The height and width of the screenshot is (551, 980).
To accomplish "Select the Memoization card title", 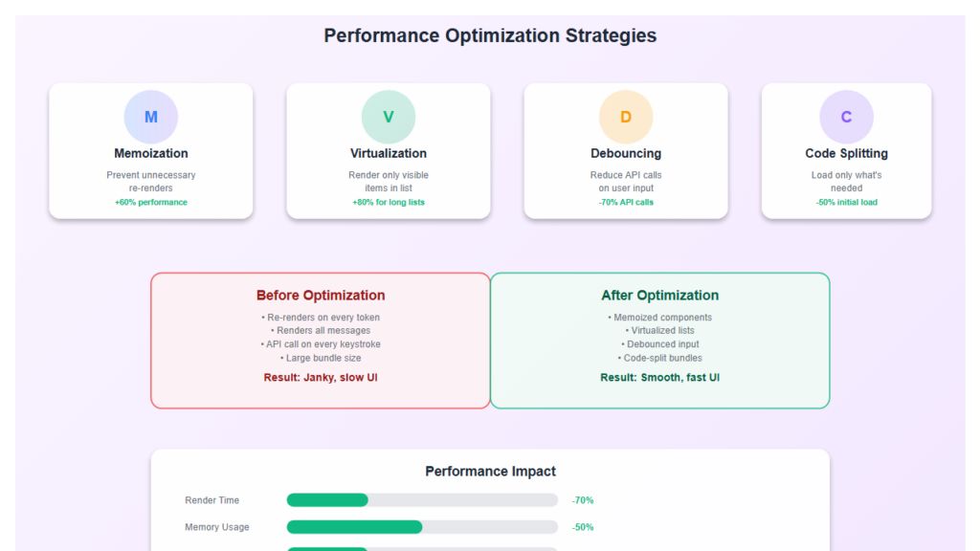I will pyautogui.click(x=151, y=153).
